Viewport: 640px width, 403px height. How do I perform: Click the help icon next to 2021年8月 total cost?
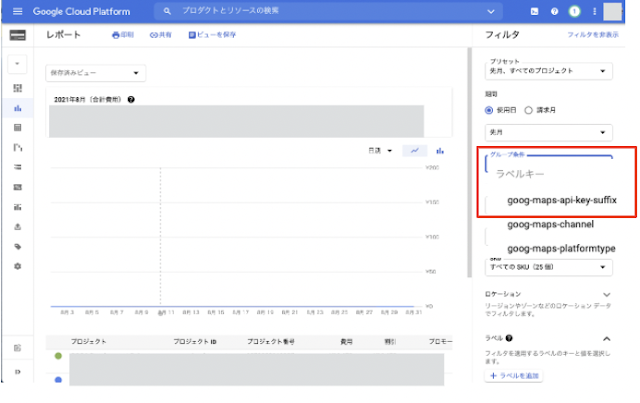131,100
